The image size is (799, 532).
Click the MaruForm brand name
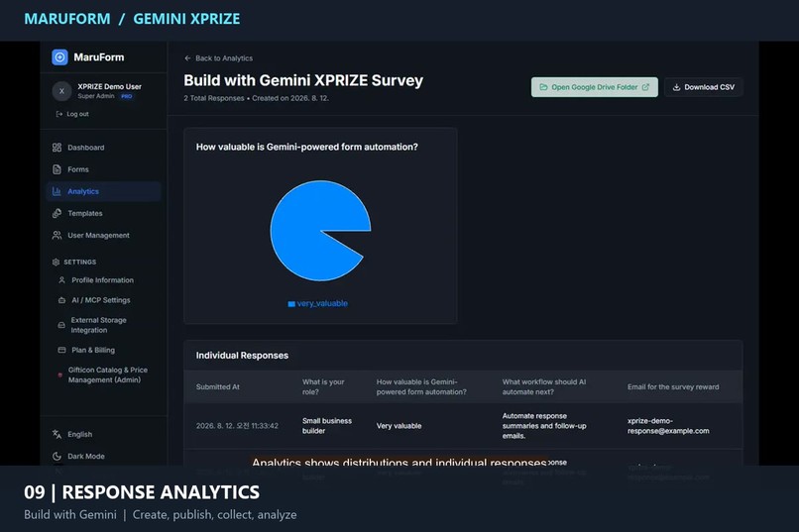[99, 57]
